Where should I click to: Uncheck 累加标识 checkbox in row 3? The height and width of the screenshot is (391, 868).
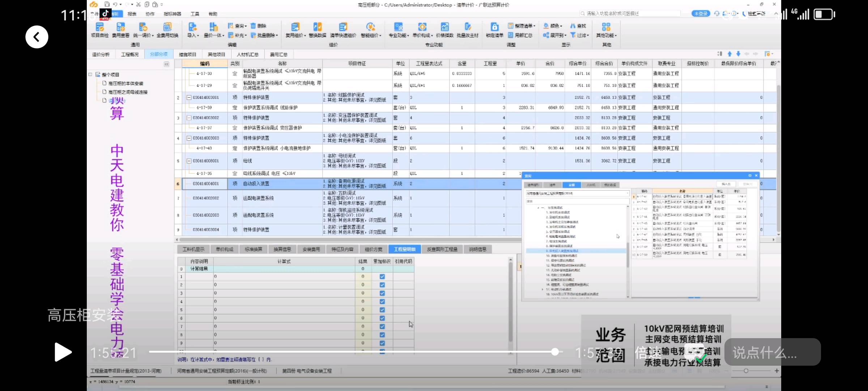382,293
